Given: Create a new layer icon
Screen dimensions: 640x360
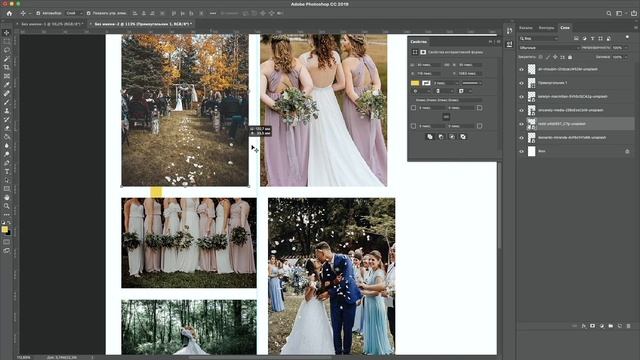Looking at the screenshot, I should tap(620, 326).
